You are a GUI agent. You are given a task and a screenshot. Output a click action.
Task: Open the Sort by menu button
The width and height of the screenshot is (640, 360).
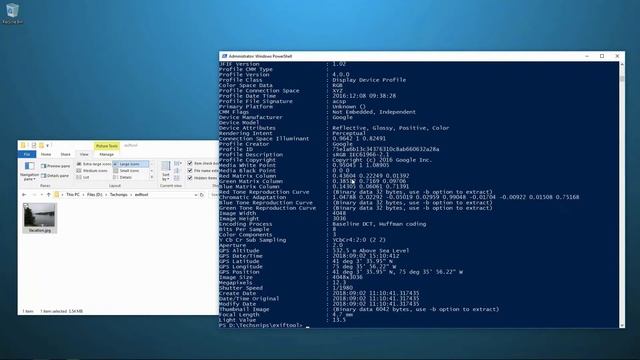pyautogui.click(x=165, y=171)
